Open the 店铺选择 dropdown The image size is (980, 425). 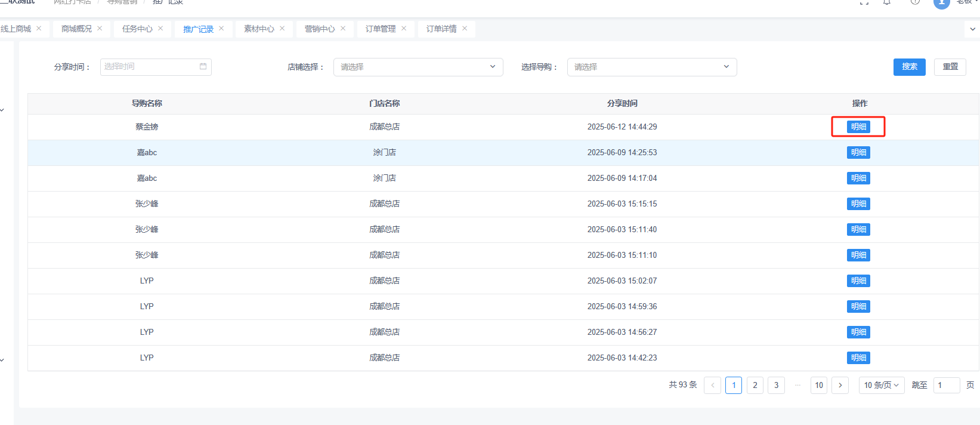[x=418, y=67]
